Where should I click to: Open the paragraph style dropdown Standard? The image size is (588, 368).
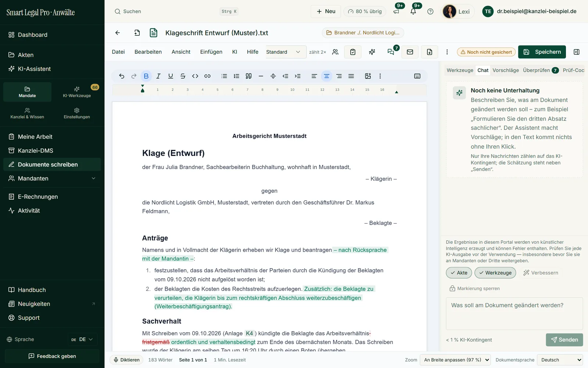(x=285, y=52)
